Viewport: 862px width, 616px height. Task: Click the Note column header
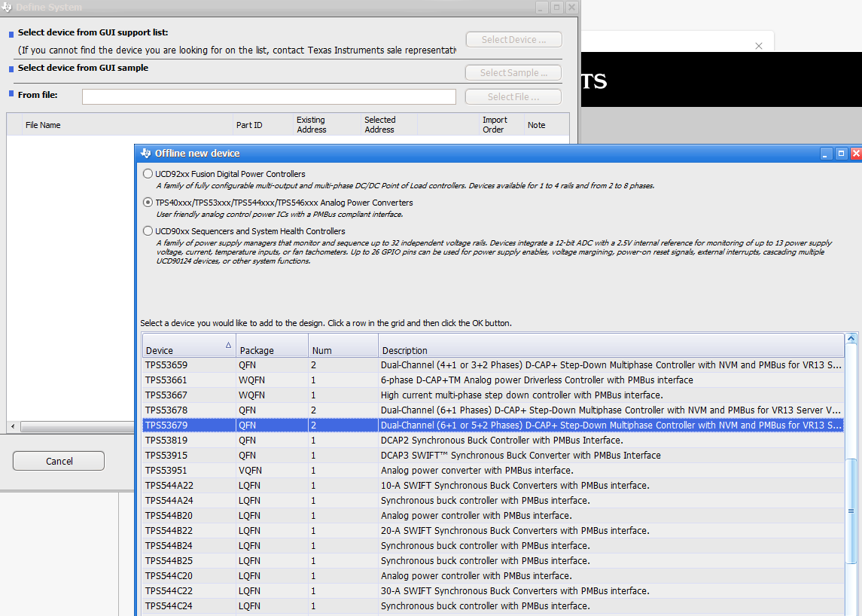546,125
